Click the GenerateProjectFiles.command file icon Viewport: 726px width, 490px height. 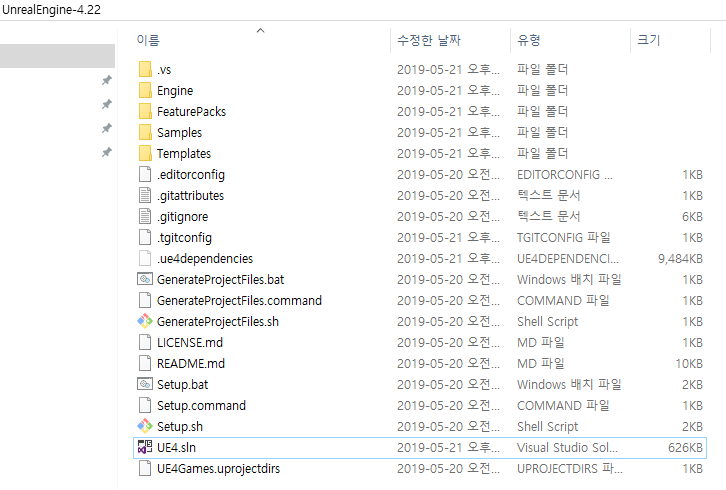tap(145, 300)
